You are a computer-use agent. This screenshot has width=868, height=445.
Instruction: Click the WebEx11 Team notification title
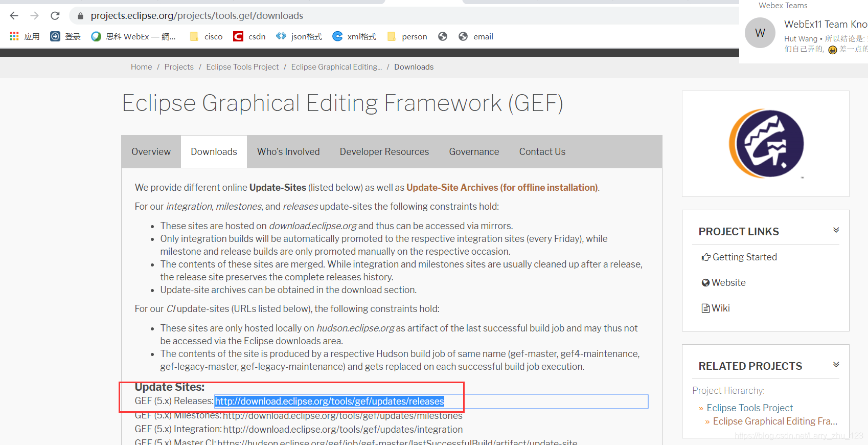pyautogui.click(x=826, y=24)
